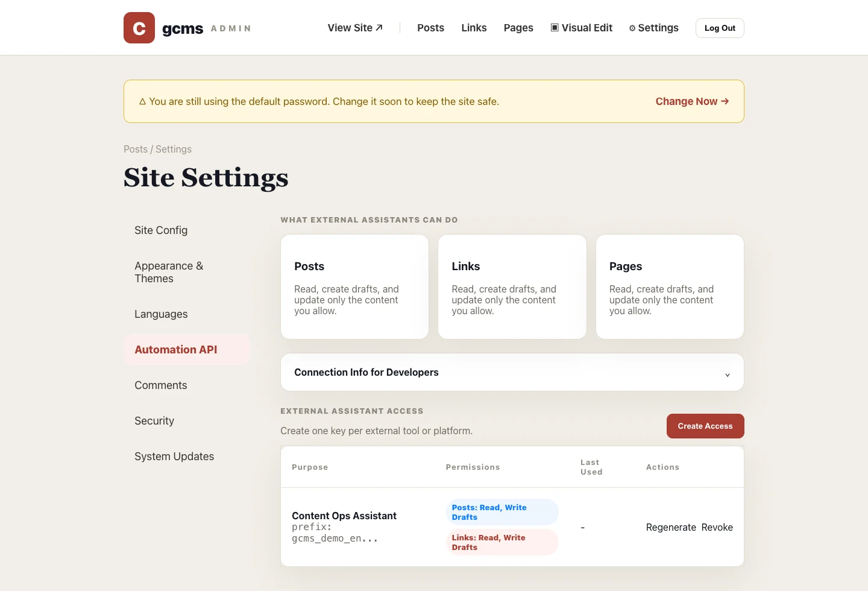
Task: Click the ADMIN label beside gcms
Action: [231, 28]
